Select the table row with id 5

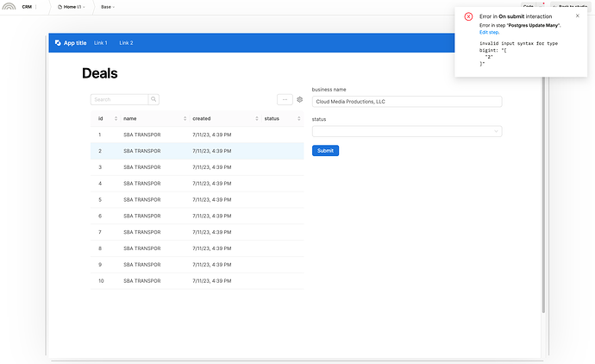point(197,199)
